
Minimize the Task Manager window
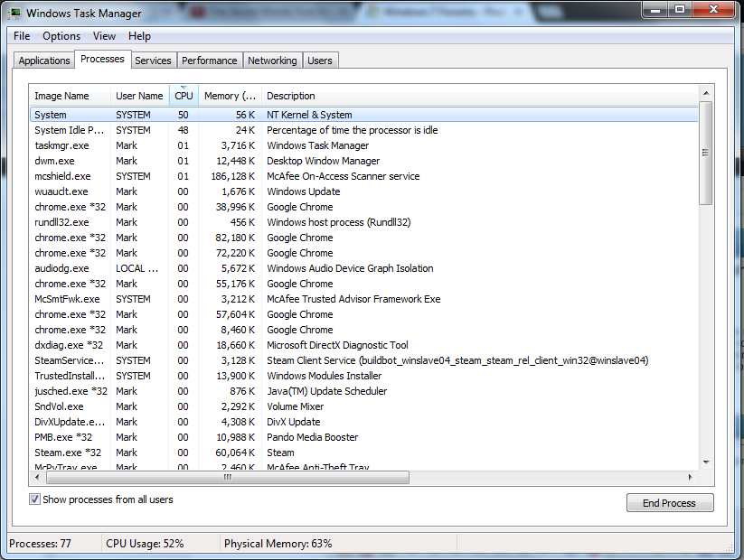coord(655,9)
